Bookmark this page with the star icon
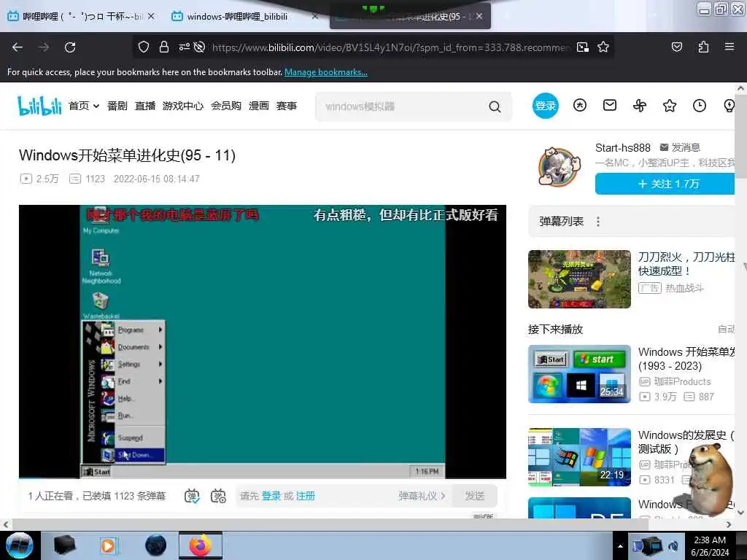Image resolution: width=747 pixels, height=560 pixels. [x=603, y=47]
